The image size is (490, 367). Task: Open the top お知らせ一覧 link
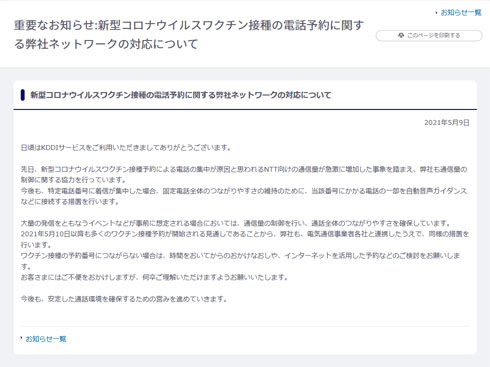click(461, 13)
